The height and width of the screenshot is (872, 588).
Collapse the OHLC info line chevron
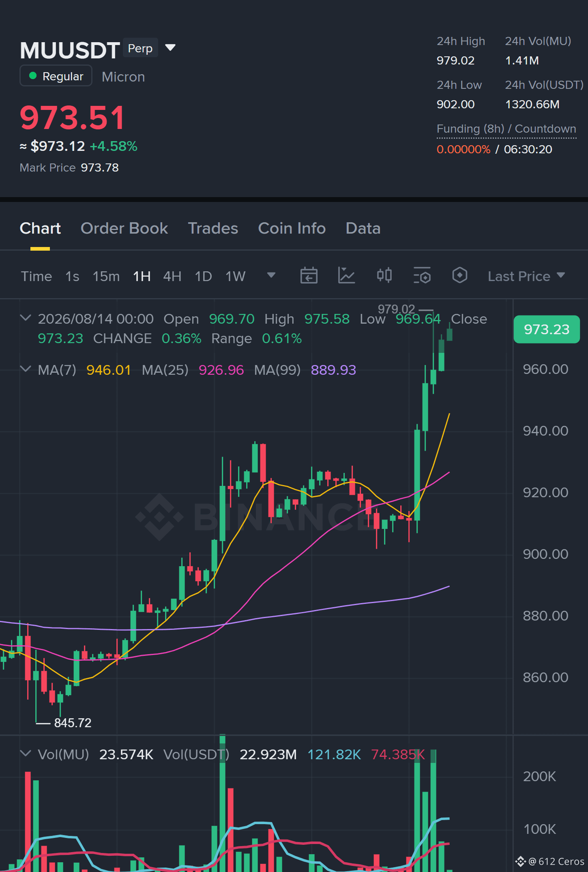coord(26,318)
